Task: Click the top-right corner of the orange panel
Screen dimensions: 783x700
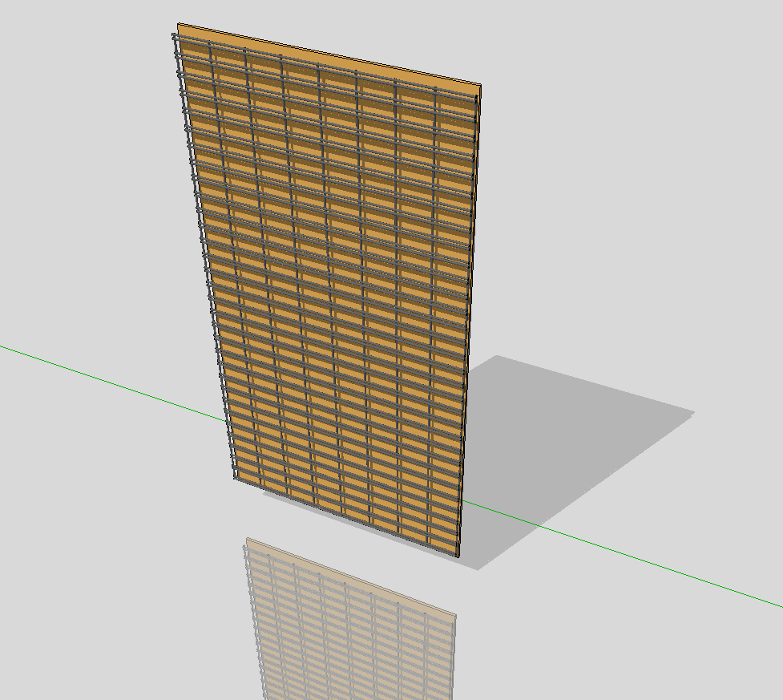Action: click(x=479, y=87)
